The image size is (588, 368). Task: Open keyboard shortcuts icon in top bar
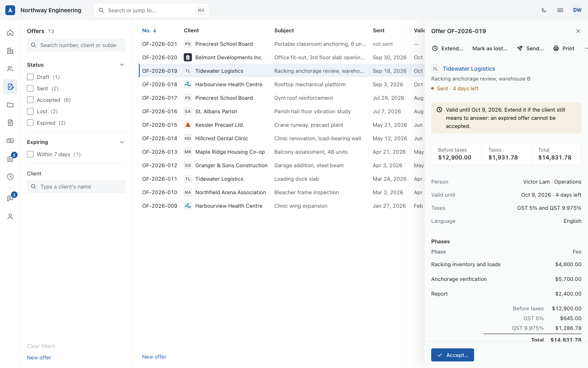[x=560, y=10]
